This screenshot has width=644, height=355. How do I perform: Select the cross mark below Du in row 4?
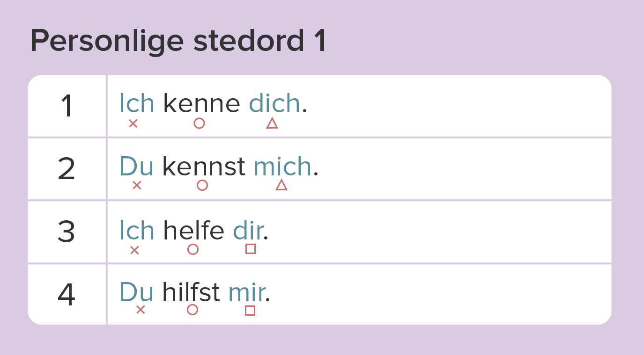[x=141, y=310]
